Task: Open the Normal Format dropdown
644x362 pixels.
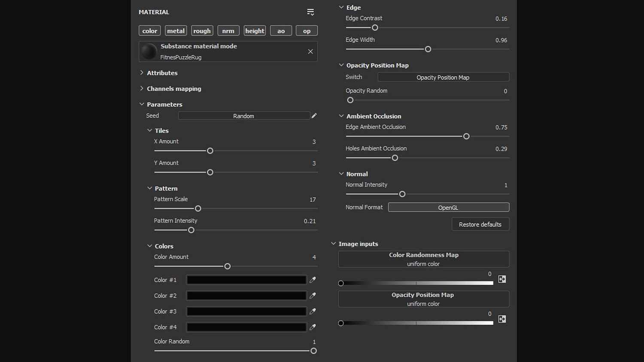Action: pos(448,208)
